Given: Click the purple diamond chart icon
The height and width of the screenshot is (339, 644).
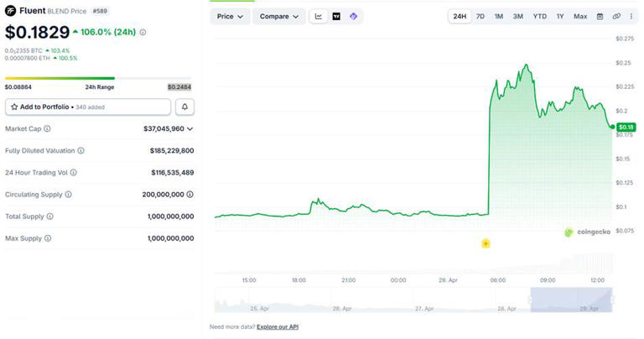Looking at the screenshot, I should coord(353,16).
